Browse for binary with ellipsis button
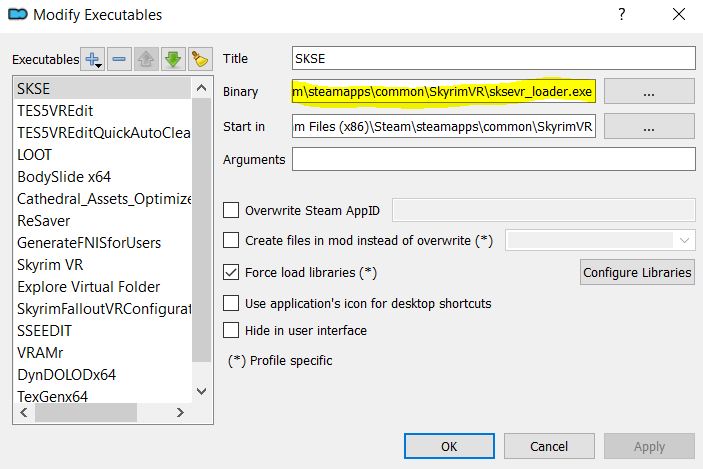 [x=649, y=91]
